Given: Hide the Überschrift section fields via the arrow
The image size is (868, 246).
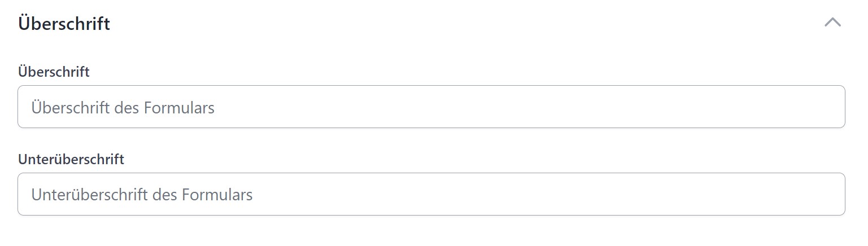Looking at the screenshot, I should pos(832,23).
